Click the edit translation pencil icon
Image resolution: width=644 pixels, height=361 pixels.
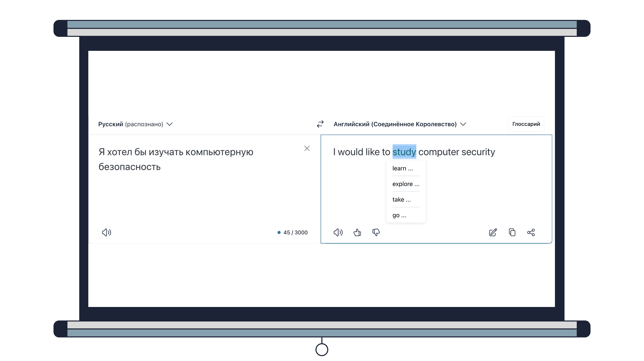(x=493, y=232)
